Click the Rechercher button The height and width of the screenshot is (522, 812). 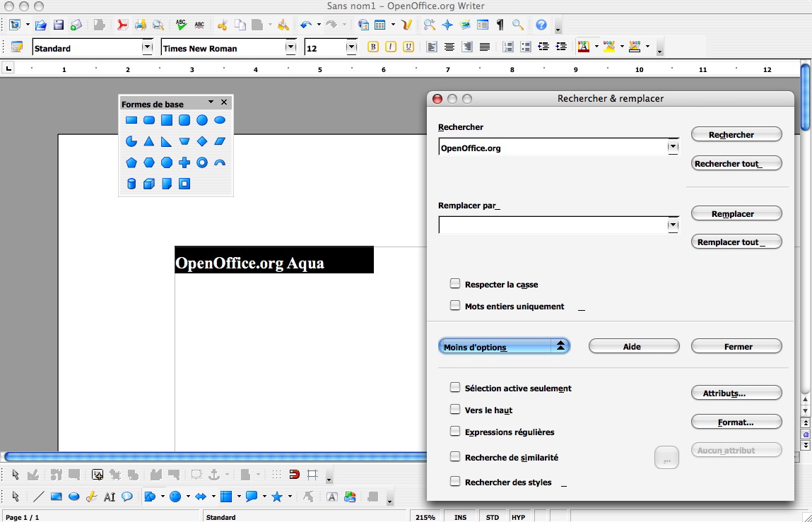pos(736,135)
